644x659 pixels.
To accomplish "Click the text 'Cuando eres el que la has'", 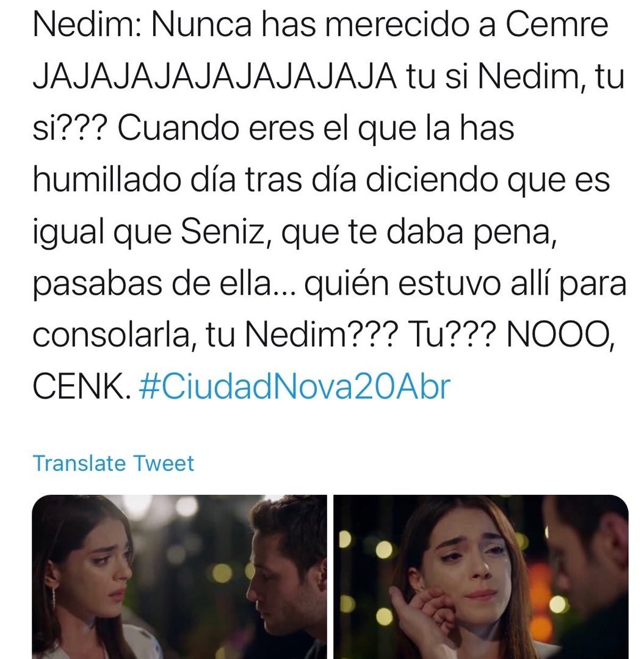I will pos(316,129).
